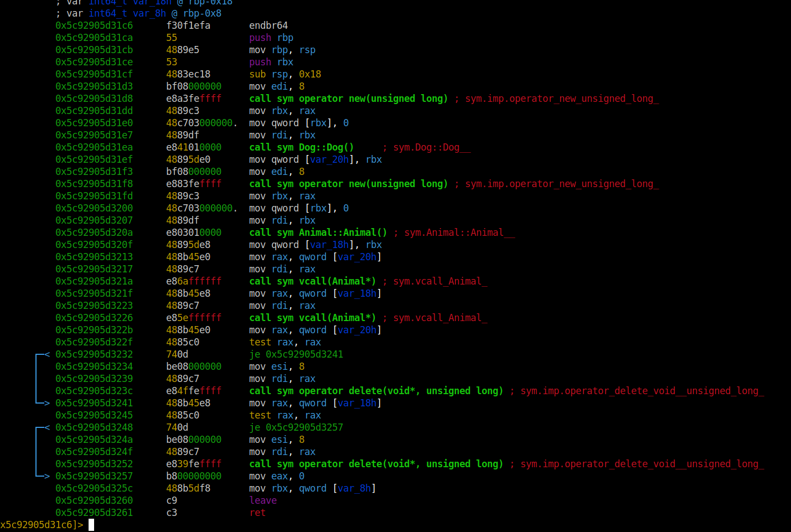Click the endbr64 instruction
This screenshot has width=791, height=532.
[268, 25]
